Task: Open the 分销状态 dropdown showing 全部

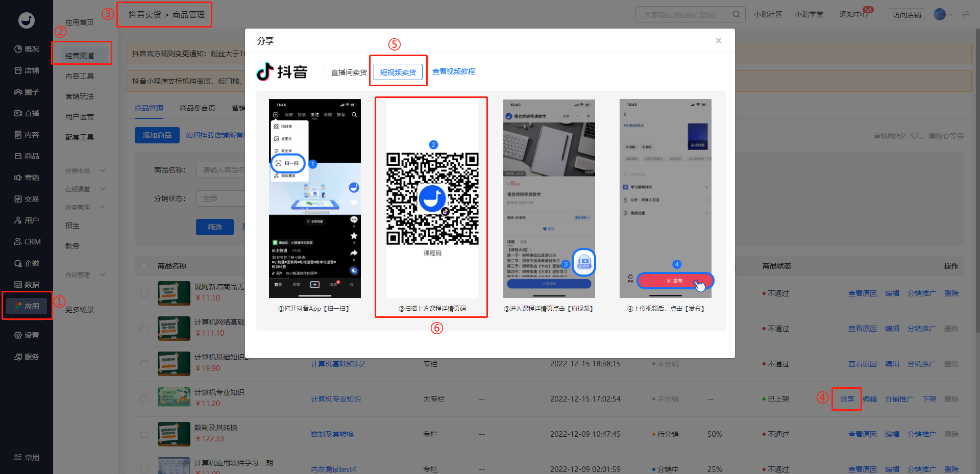Action: 220,198
